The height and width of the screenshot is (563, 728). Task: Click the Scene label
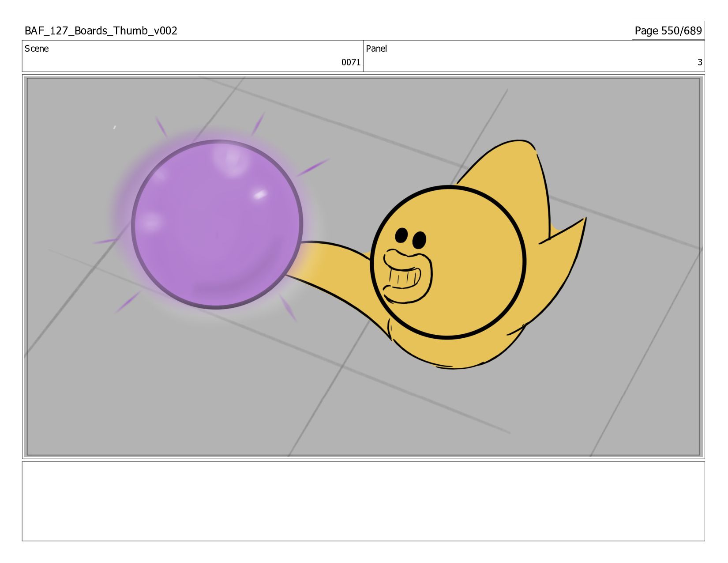[x=37, y=49]
